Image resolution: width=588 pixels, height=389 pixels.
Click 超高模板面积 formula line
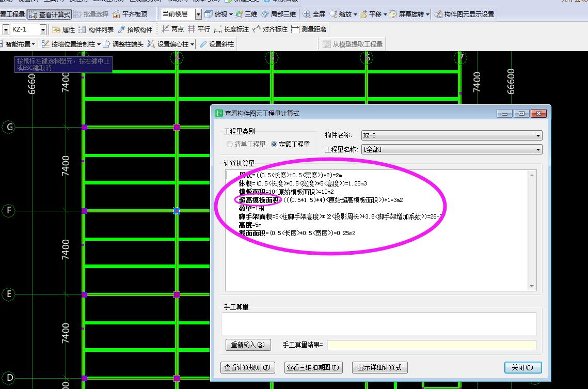click(321, 200)
